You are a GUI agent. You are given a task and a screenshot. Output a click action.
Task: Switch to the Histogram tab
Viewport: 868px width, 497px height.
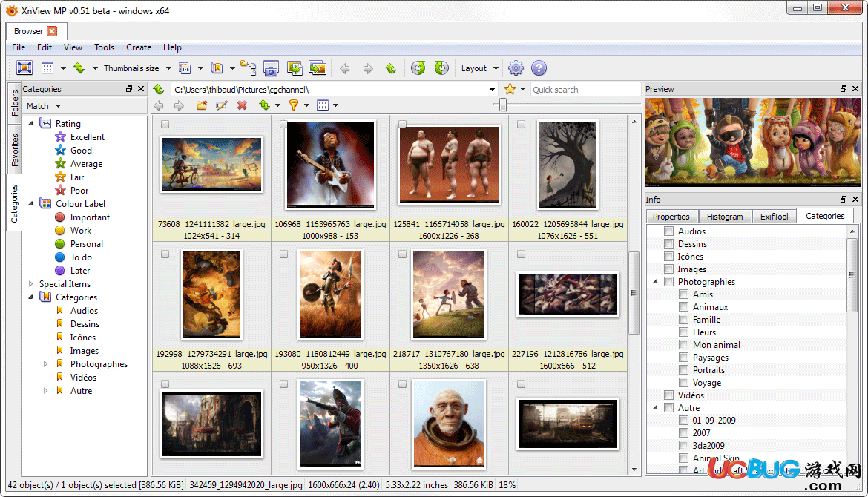click(x=725, y=217)
